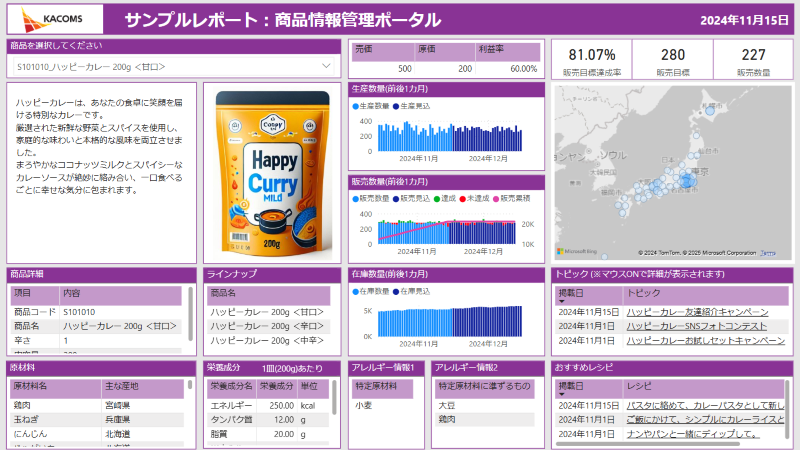The image size is (800, 450).
Task: Click 在庫数量 legend marker
Action: [x=356, y=292]
